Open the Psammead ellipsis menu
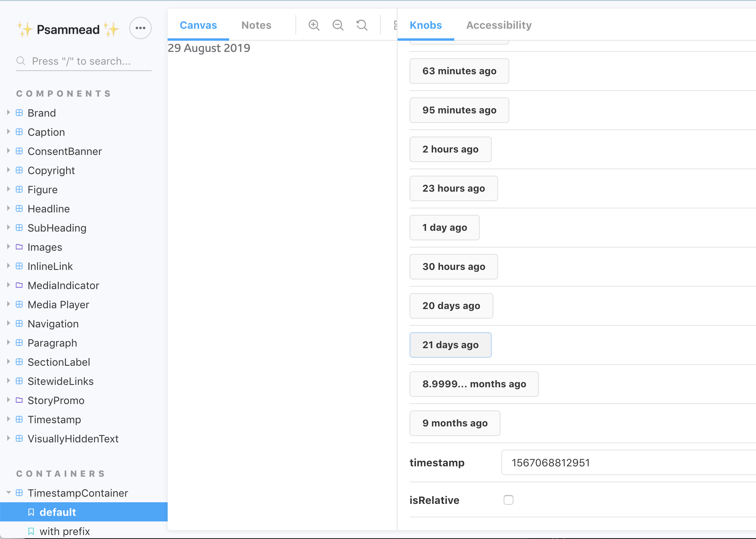Screen dimensions: 756x539 (141, 28)
